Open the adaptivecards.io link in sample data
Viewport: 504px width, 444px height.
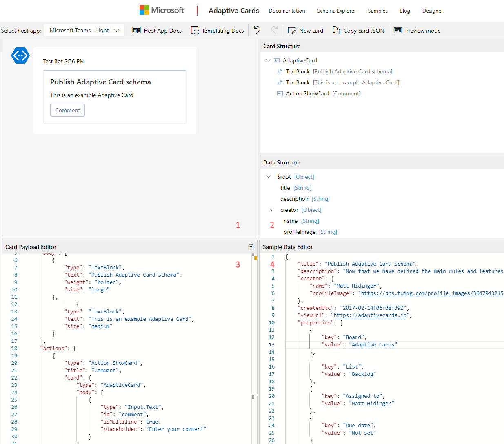370,315
